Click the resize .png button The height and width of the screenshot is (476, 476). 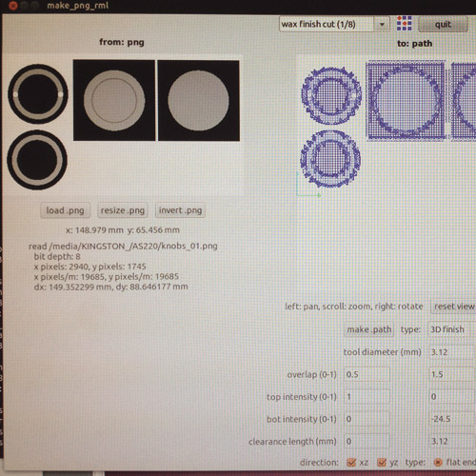pyautogui.click(x=123, y=210)
